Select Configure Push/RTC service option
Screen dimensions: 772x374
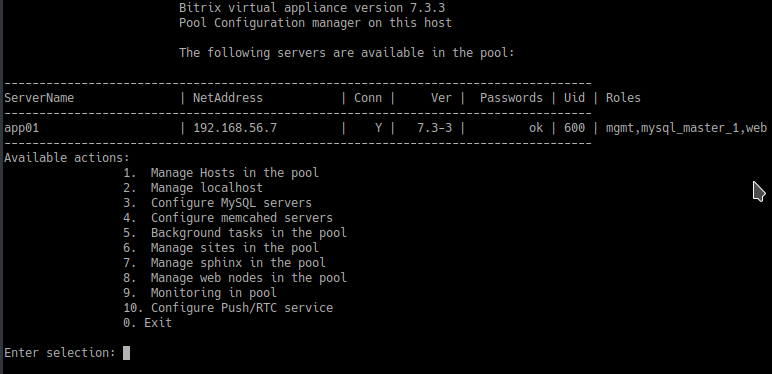click(x=242, y=308)
